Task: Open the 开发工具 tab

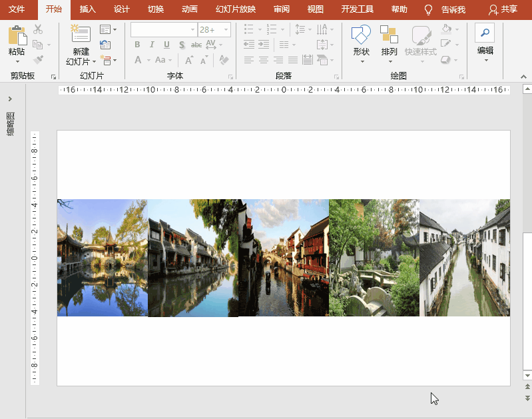Action: click(x=358, y=9)
